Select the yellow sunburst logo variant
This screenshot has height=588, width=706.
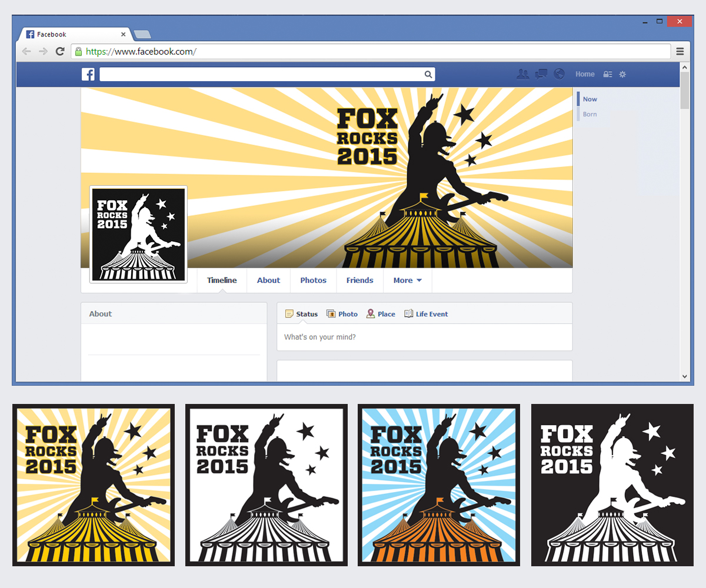94,485
